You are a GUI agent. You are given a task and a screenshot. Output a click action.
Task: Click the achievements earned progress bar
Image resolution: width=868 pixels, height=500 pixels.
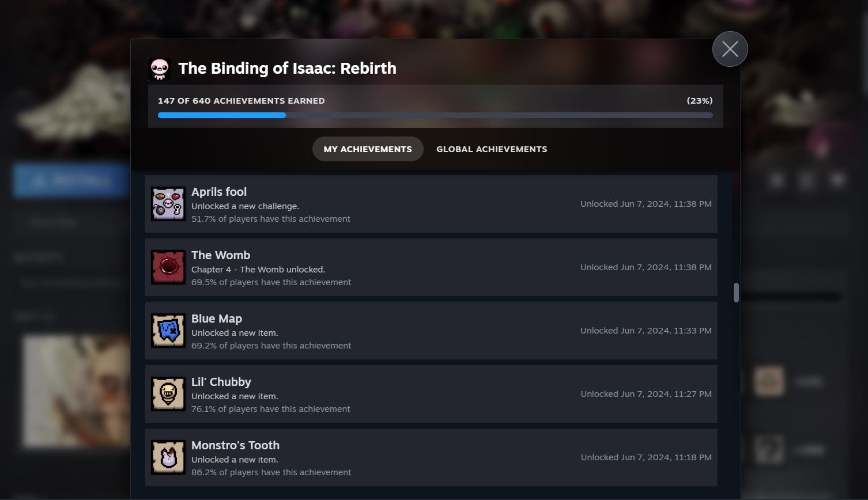tap(435, 115)
